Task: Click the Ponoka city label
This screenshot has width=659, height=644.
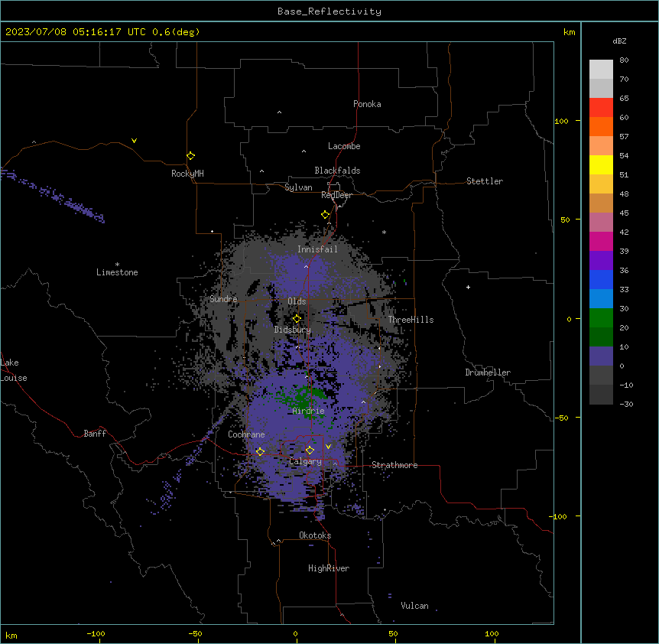Action: (367, 104)
